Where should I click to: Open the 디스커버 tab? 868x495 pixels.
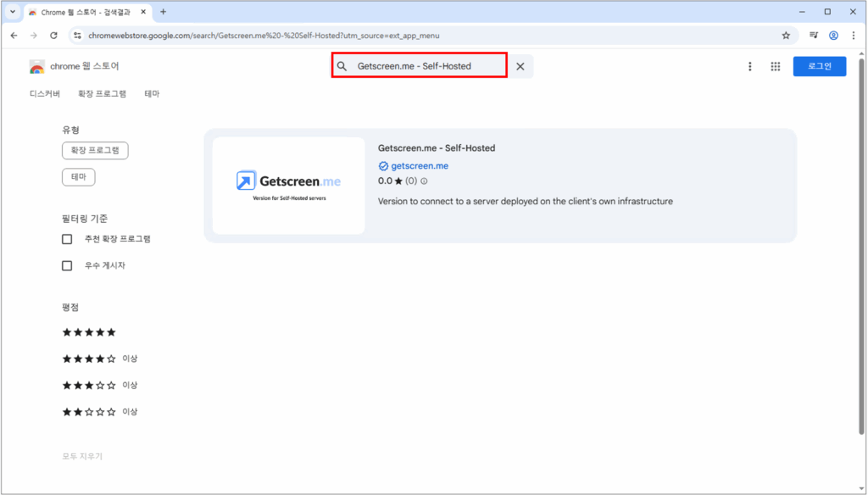click(x=45, y=93)
